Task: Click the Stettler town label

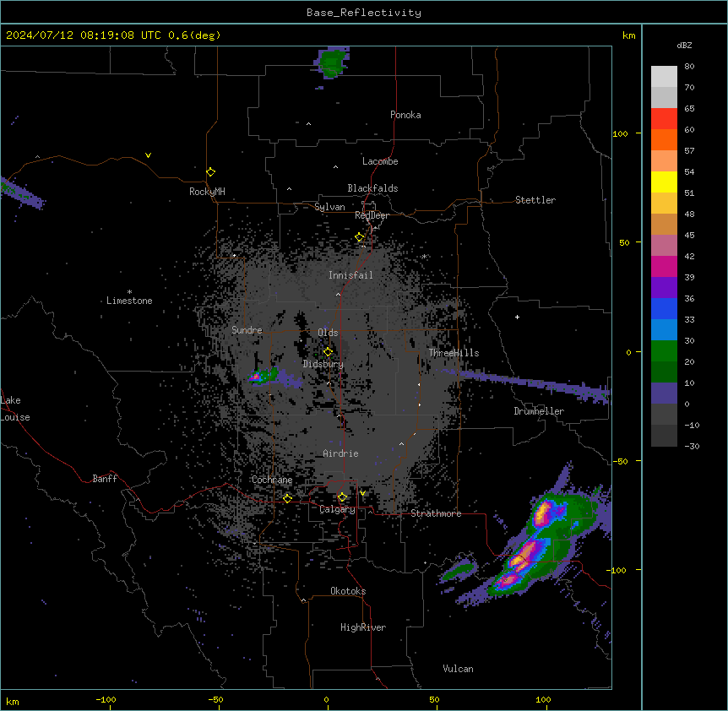Action: [x=535, y=200]
